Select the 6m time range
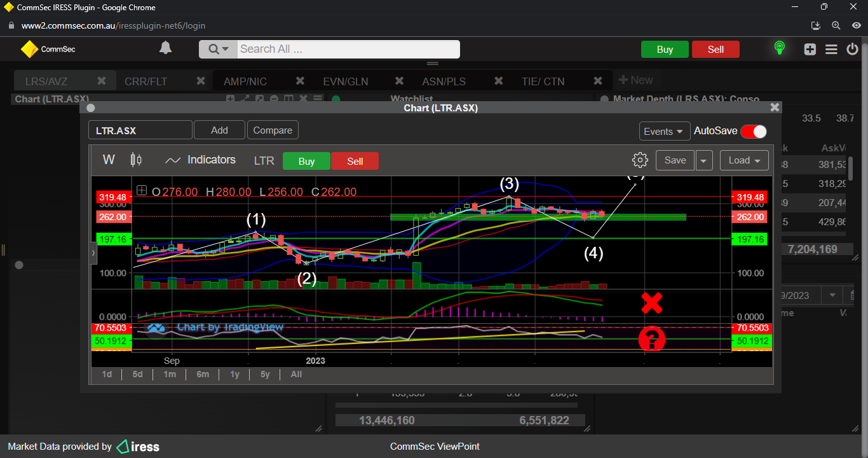This screenshot has height=458, width=868. [203, 374]
